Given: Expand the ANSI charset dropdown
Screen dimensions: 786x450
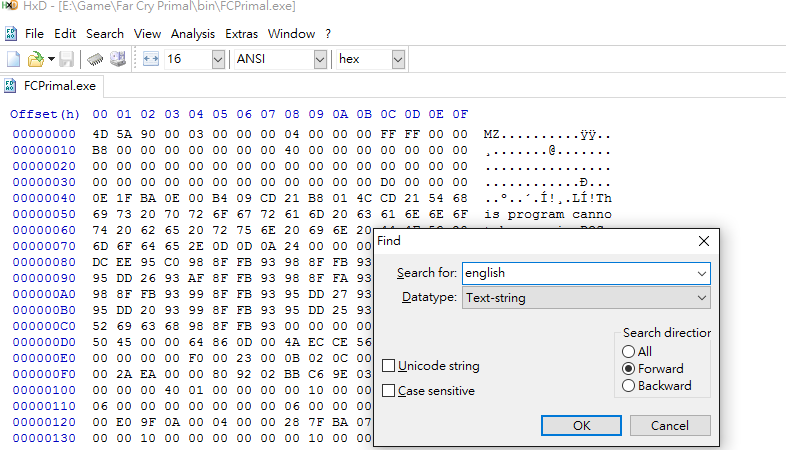Looking at the screenshot, I should (320, 59).
